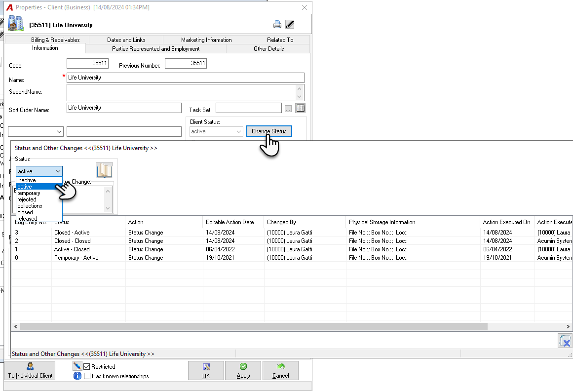Click the Sort Order Name field
Screen dimensions: 573x392
point(124,108)
